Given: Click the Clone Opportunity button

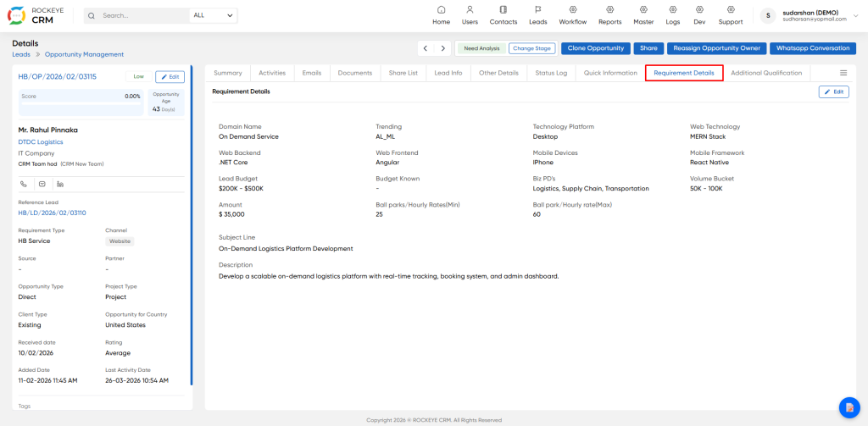Looking at the screenshot, I should (x=596, y=48).
